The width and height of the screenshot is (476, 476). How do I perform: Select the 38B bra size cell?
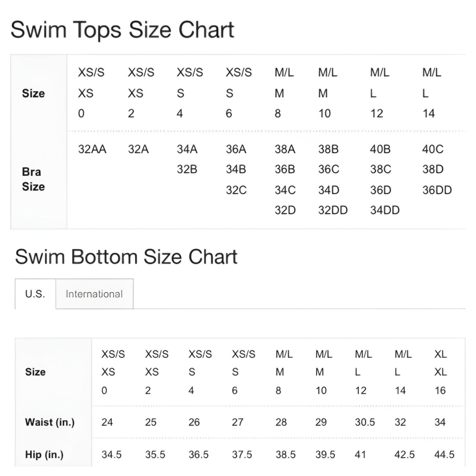coord(328,149)
